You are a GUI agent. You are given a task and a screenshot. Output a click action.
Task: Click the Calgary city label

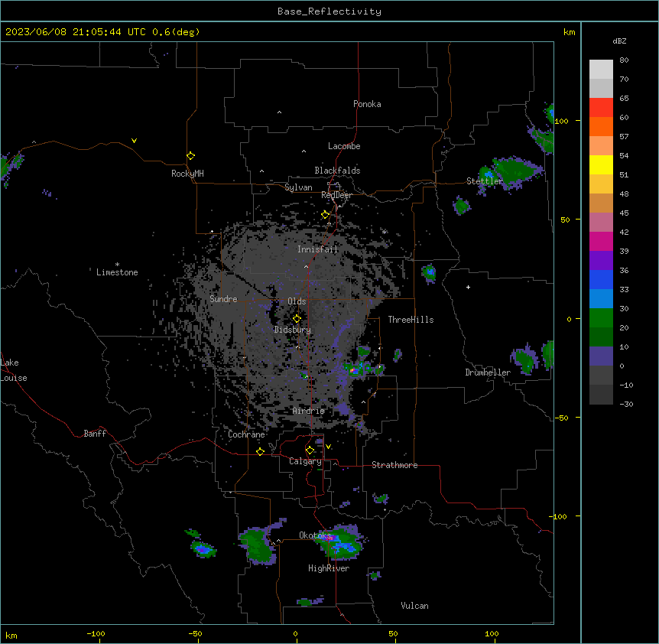[305, 461]
